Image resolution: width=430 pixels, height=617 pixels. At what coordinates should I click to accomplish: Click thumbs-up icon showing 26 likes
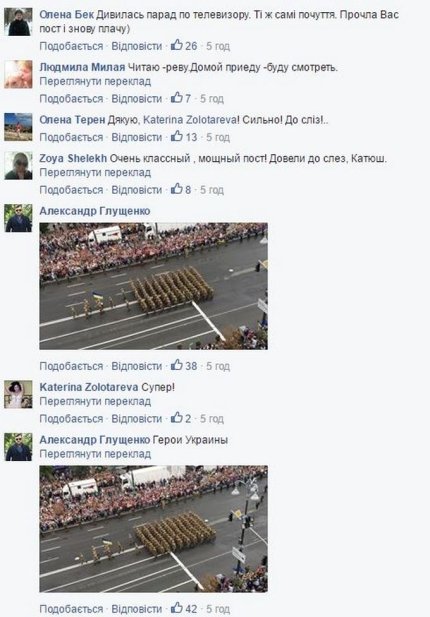[177, 45]
